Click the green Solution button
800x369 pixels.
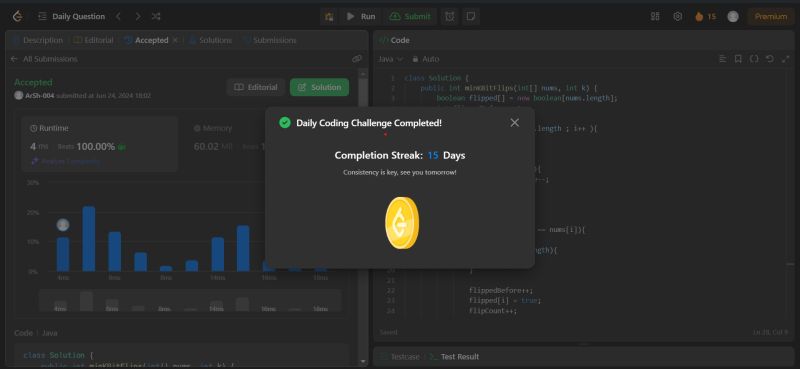click(x=319, y=87)
